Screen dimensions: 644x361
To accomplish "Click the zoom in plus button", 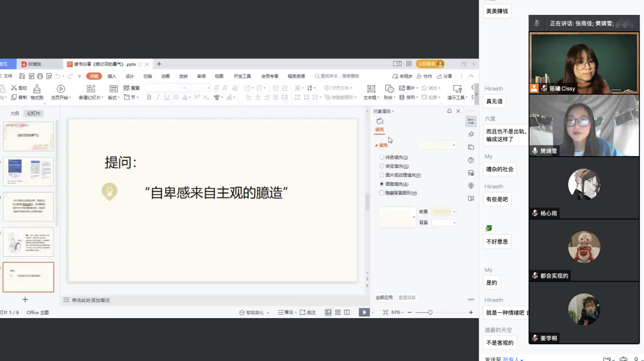I will pyautogui.click(x=471, y=313).
